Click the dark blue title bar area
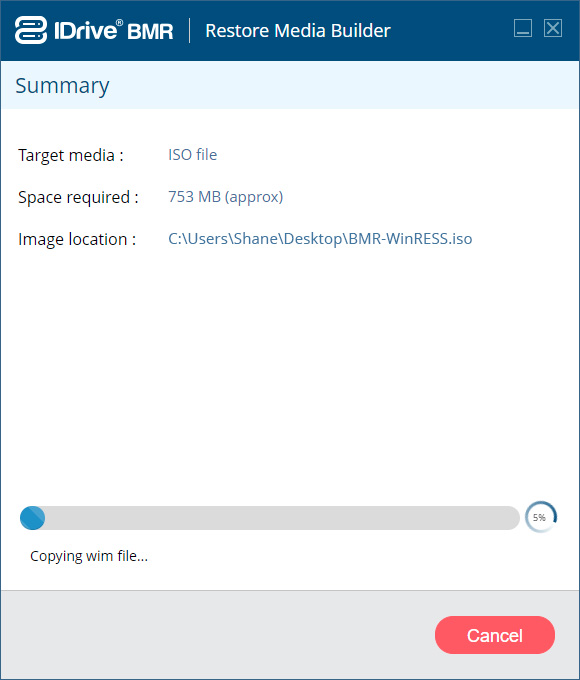The height and width of the screenshot is (680, 580). click(451, 30)
